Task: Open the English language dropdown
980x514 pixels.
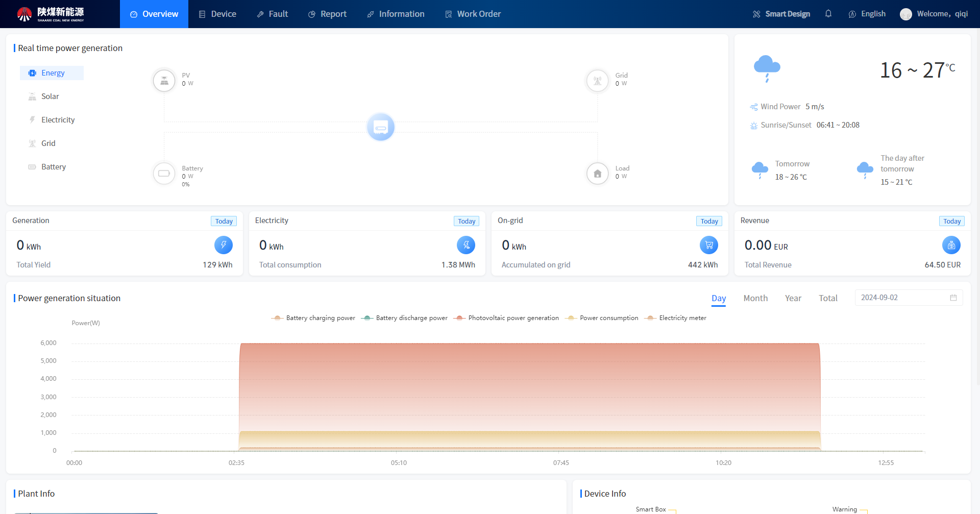Action: point(867,14)
